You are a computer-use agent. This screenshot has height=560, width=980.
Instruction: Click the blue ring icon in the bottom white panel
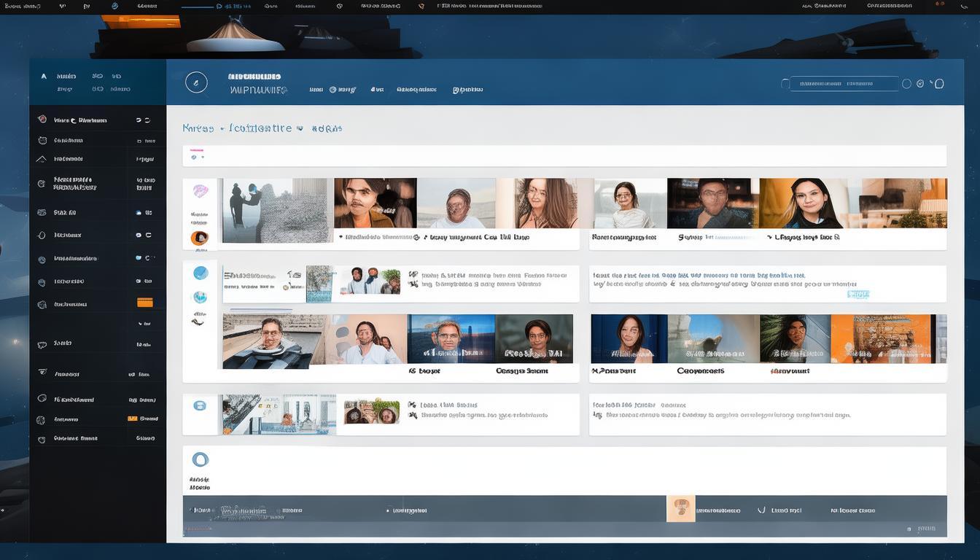(x=200, y=459)
